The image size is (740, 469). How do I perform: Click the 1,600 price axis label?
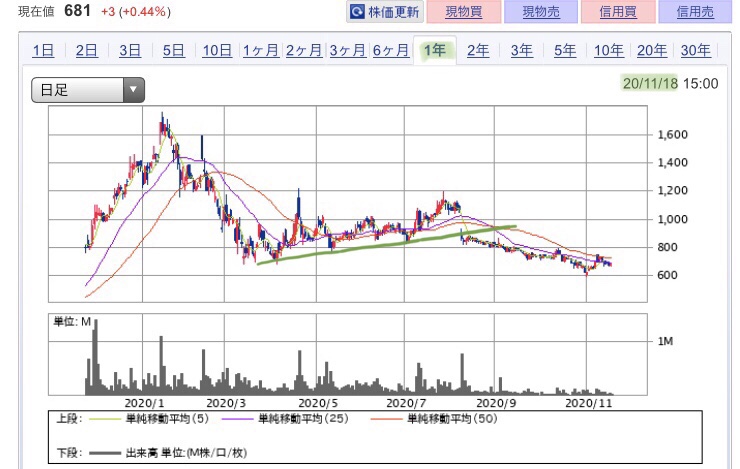tap(673, 134)
